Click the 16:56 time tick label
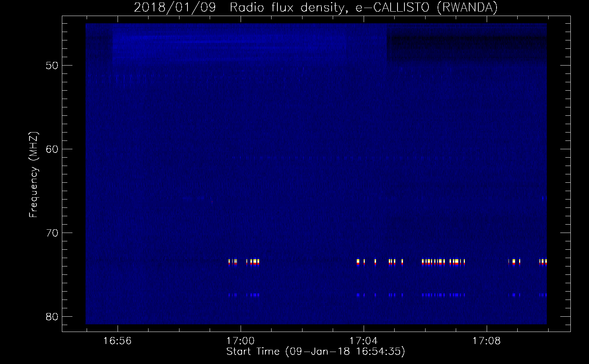Viewport: 589px width, 364px height. tap(118, 341)
